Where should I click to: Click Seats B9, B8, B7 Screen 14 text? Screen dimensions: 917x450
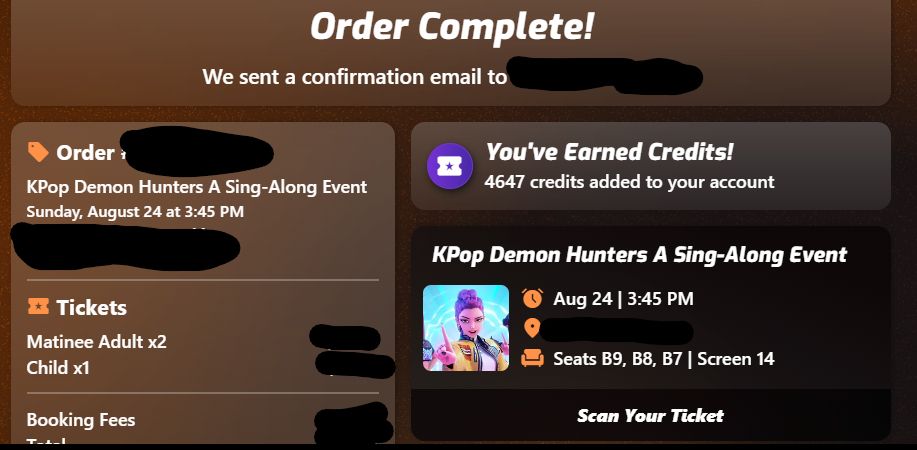point(664,358)
